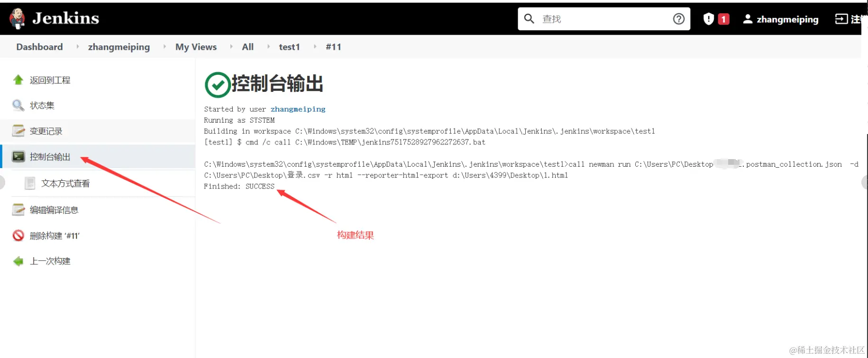Image resolution: width=868 pixels, height=358 pixels.
Task: Click green success checkmark status icon
Action: click(x=218, y=85)
